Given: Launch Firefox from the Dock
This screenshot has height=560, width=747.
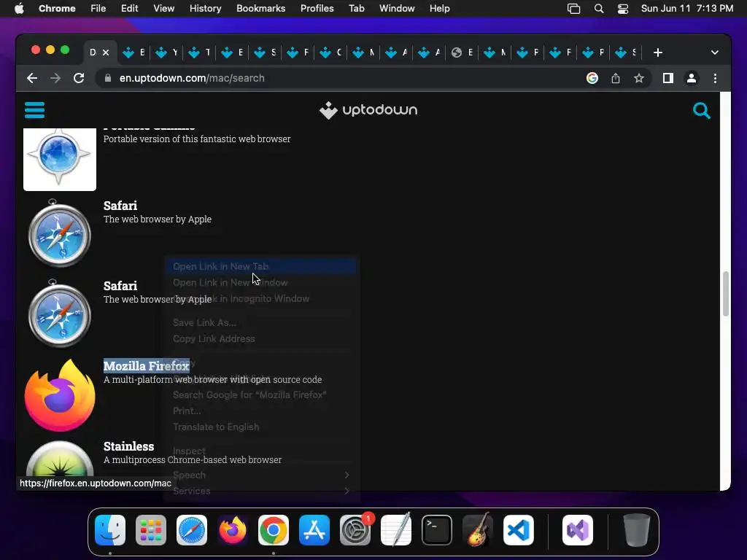Looking at the screenshot, I should pos(233,530).
